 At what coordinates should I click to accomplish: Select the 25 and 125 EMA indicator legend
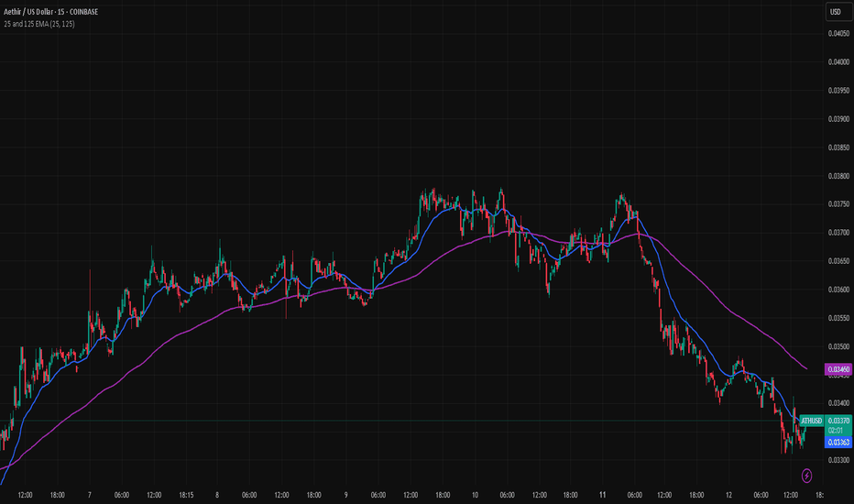[39, 24]
